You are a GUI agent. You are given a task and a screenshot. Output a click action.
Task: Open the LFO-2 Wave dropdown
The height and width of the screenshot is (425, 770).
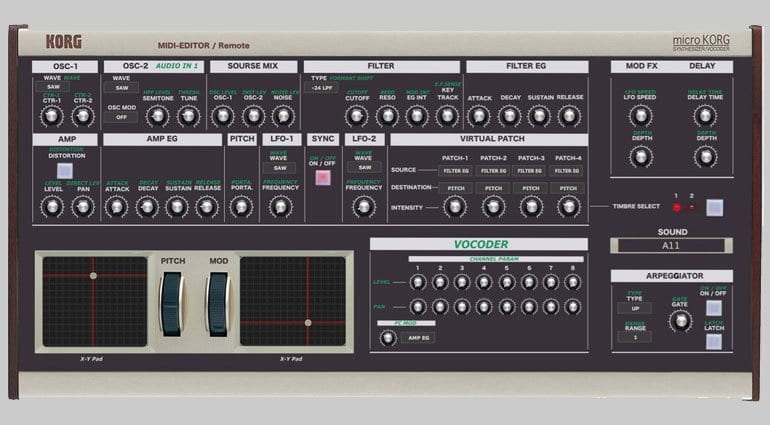(364, 168)
